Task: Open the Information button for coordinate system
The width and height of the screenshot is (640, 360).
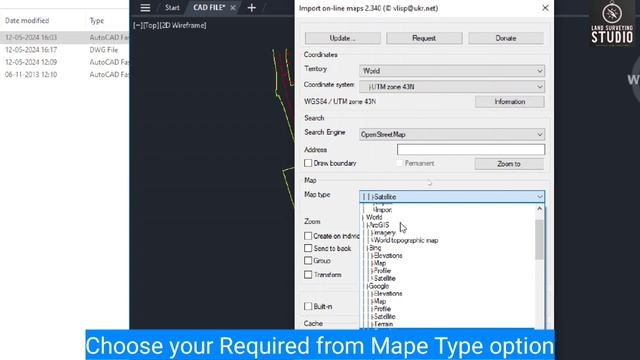Action: [509, 102]
